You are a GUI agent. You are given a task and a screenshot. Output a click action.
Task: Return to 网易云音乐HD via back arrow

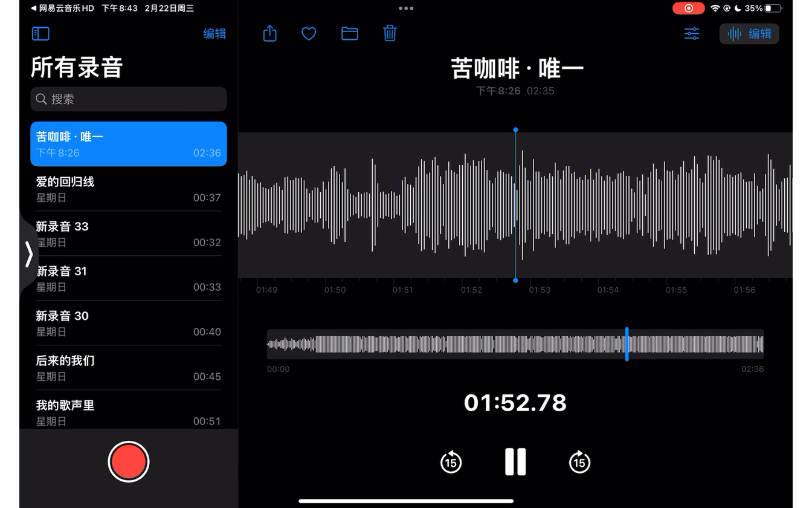point(62,8)
